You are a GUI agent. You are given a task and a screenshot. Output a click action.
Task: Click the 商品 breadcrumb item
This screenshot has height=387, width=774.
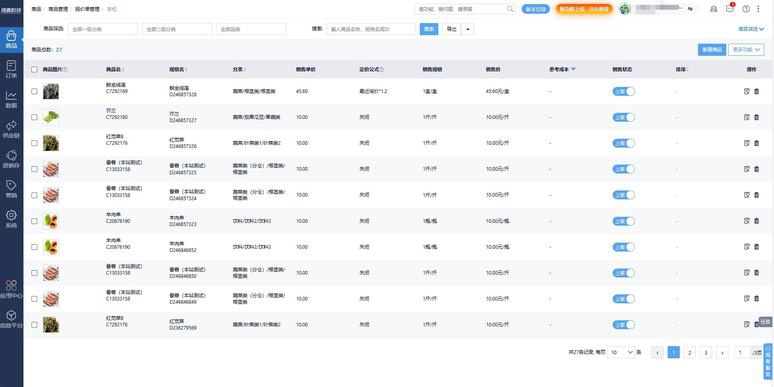36,9
